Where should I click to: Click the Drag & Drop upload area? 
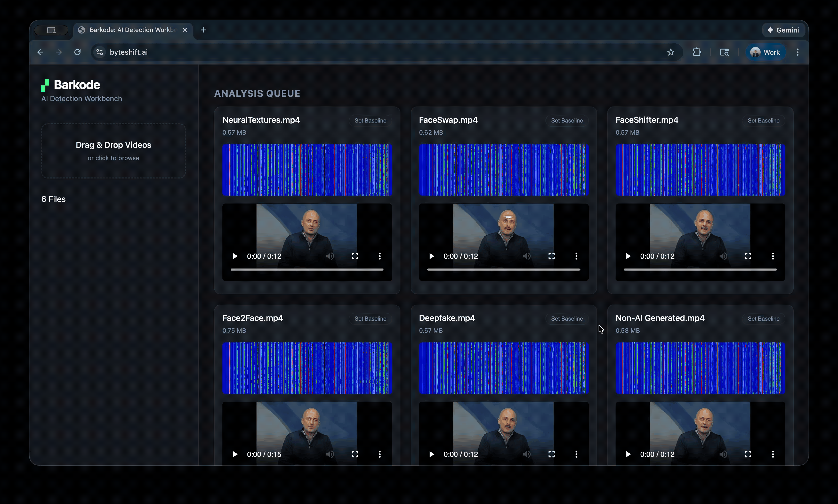click(114, 151)
